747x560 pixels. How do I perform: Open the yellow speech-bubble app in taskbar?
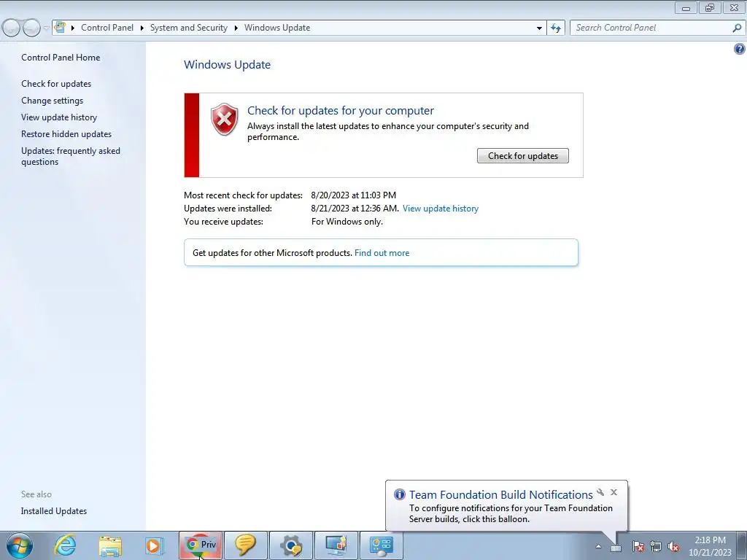pos(245,545)
